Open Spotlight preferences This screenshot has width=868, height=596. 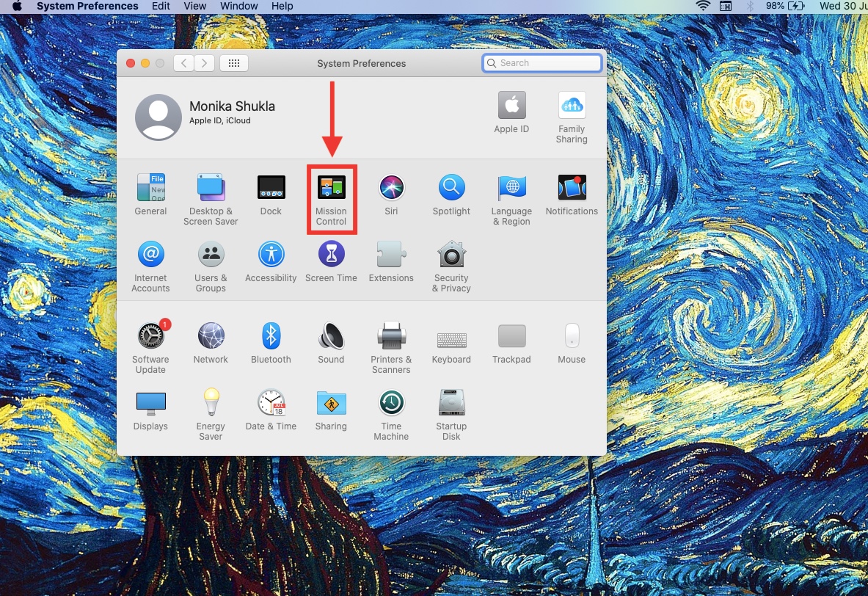451,188
